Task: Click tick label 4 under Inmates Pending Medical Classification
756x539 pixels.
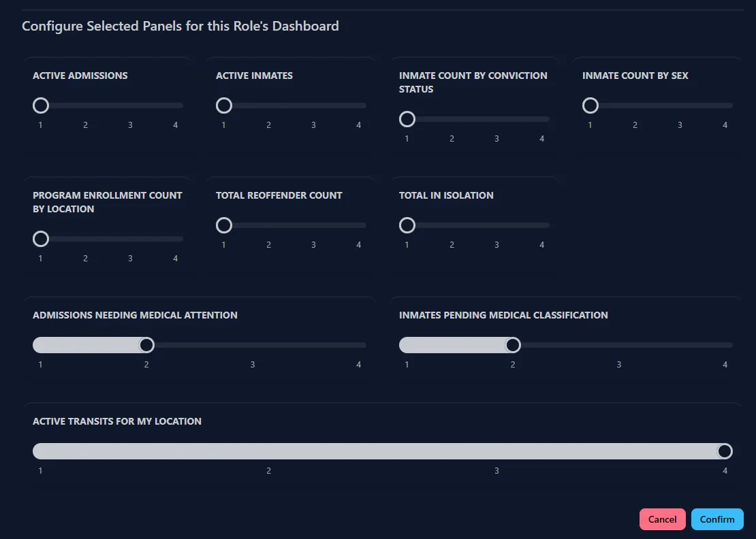Action: [725, 365]
